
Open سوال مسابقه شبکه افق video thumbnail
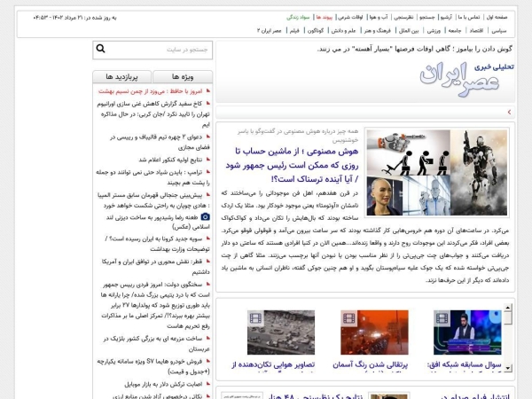click(x=467, y=332)
